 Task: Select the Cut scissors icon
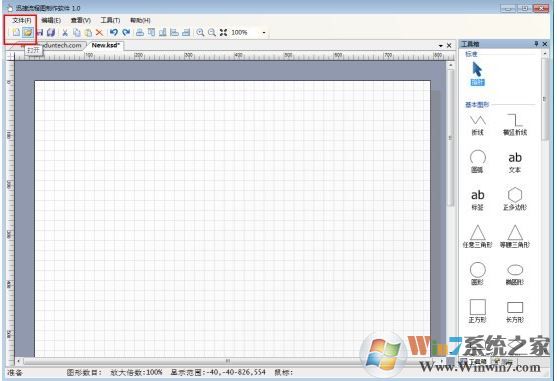pos(65,33)
